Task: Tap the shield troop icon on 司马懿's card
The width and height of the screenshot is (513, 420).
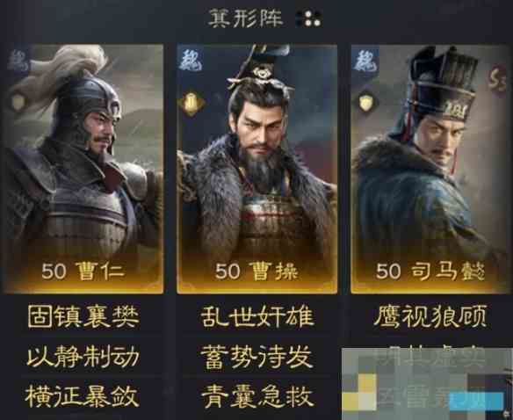Action: [365, 104]
